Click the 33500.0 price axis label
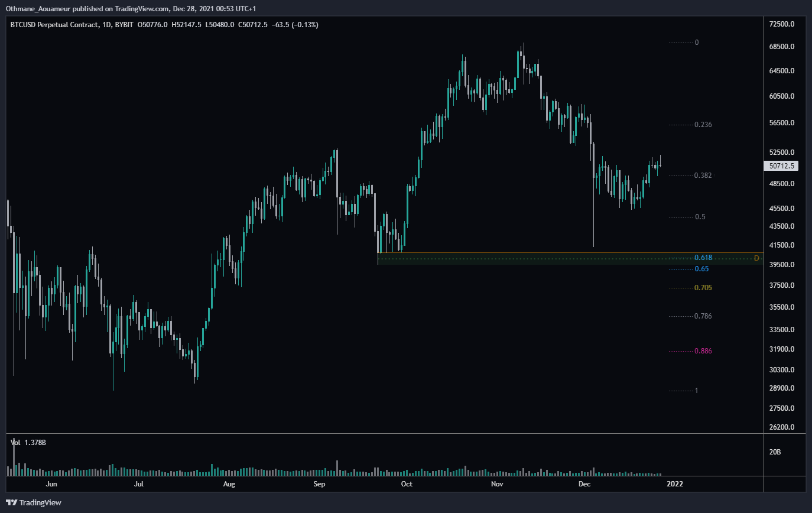Image resolution: width=812 pixels, height=513 pixels. tap(781, 330)
